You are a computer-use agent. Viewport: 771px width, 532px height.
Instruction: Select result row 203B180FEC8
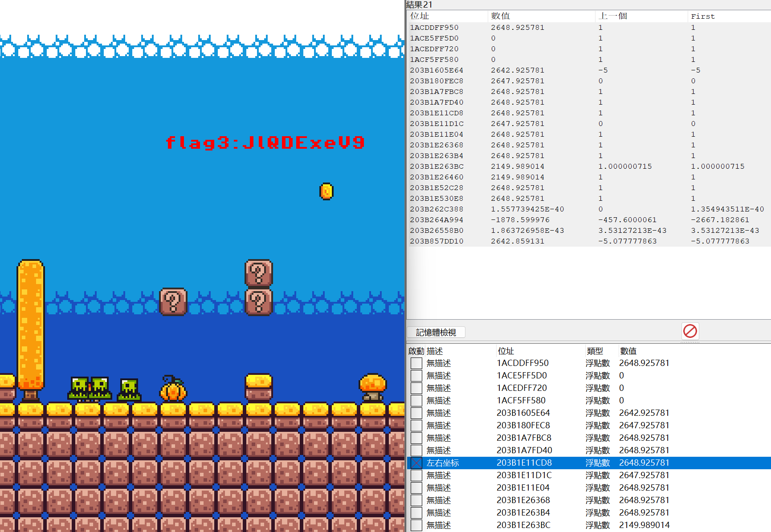[x=589, y=81]
